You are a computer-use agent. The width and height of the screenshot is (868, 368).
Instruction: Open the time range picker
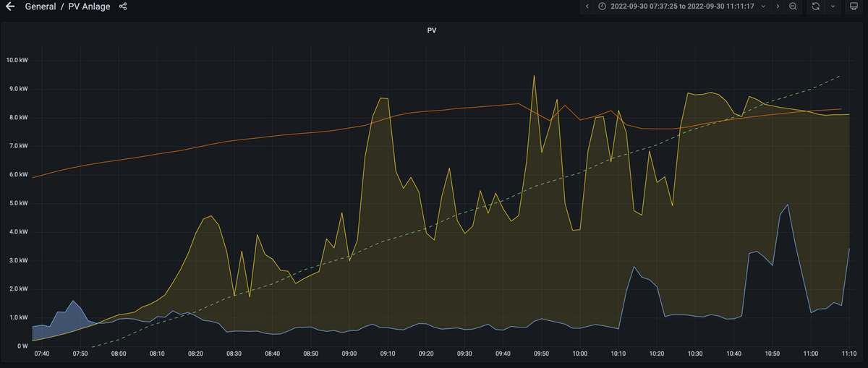click(682, 7)
